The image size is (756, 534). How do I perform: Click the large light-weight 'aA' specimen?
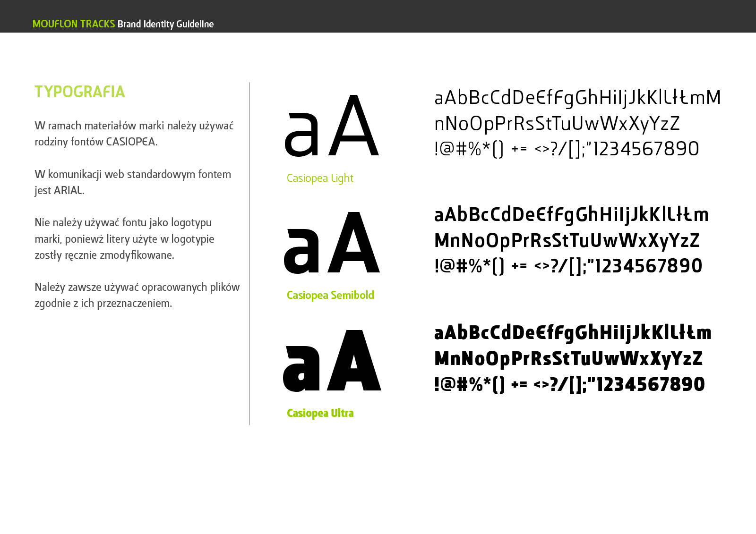pyautogui.click(x=332, y=126)
